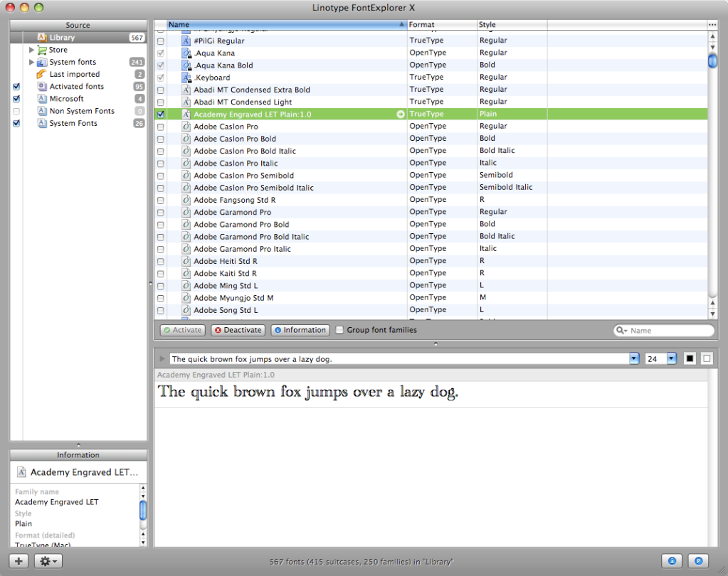Uncheck the Microsoft set checkbox
Screen dimensions: 728x576
(x=16, y=99)
